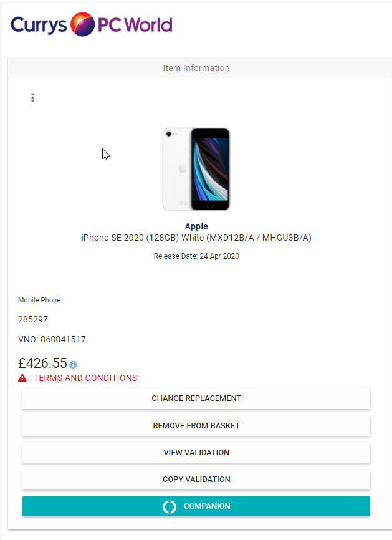The width and height of the screenshot is (392, 540).
Task: Click the Item Information header
Action: click(196, 68)
